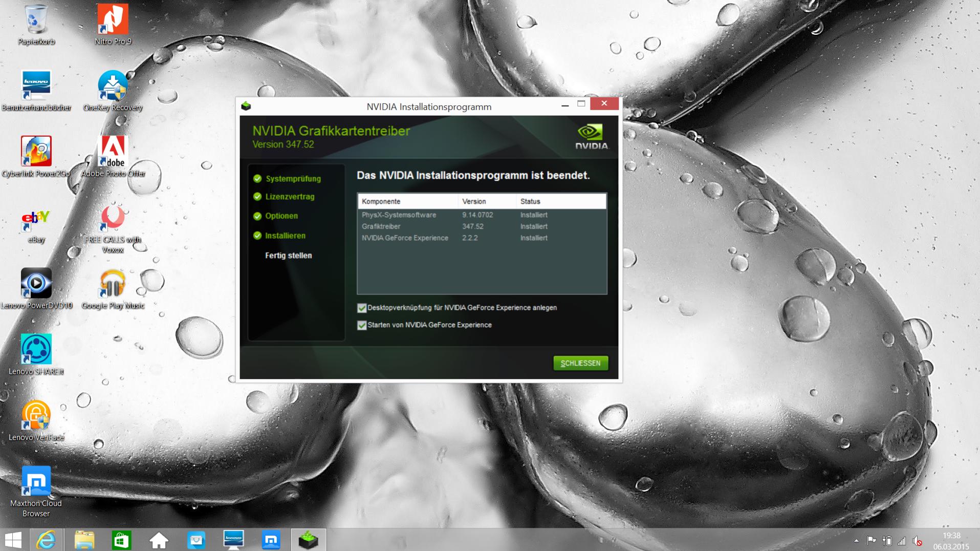
Task: Select the PhysX-Systemsoftware row
Action: pos(482,215)
